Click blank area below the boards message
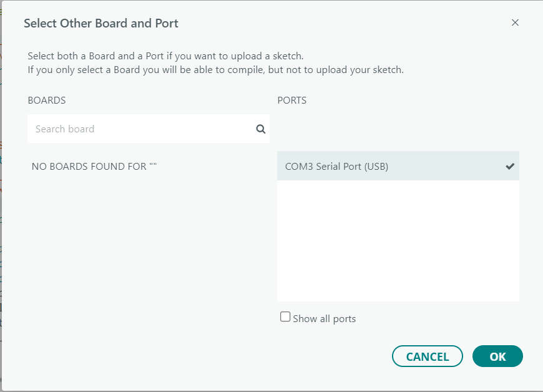 coord(148,250)
